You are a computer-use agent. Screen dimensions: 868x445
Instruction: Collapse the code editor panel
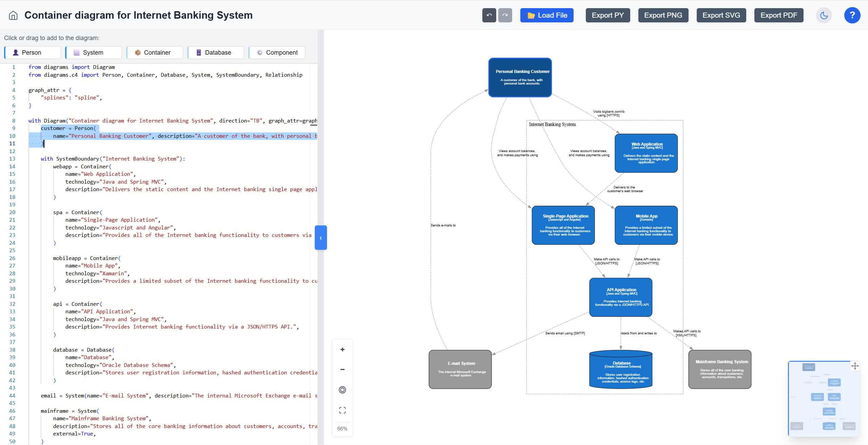(x=321, y=238)
